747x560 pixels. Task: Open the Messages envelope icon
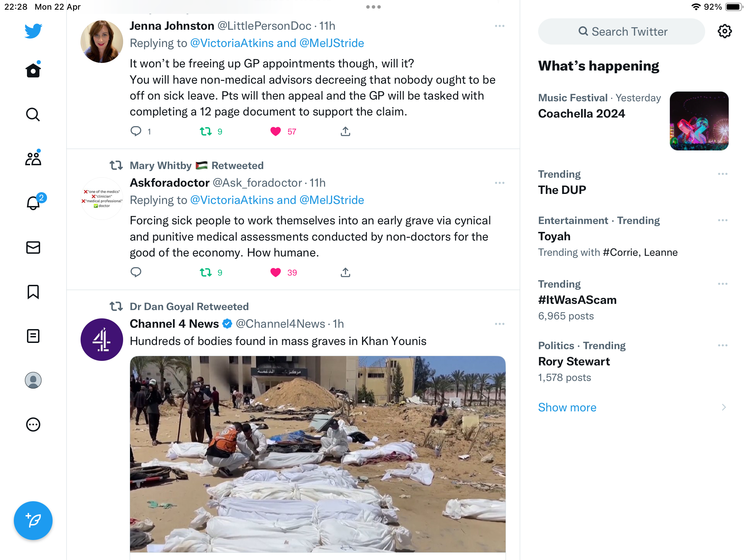33,248
